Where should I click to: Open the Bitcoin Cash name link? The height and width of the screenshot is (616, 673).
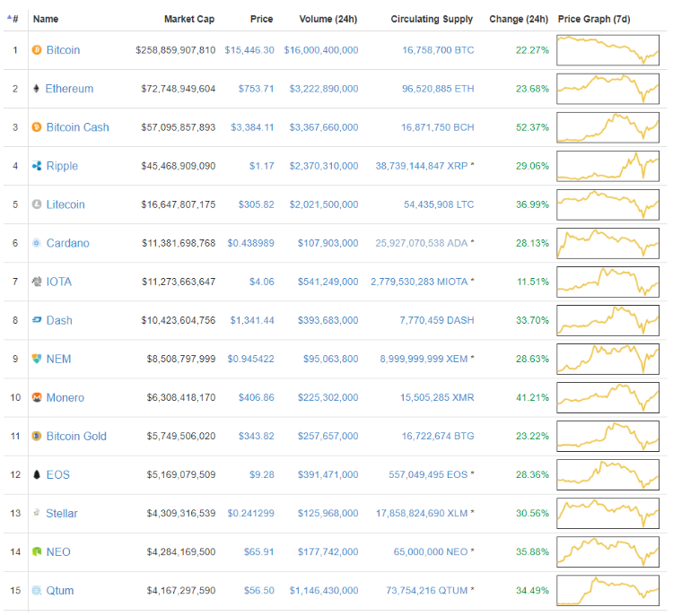[77, 127]
